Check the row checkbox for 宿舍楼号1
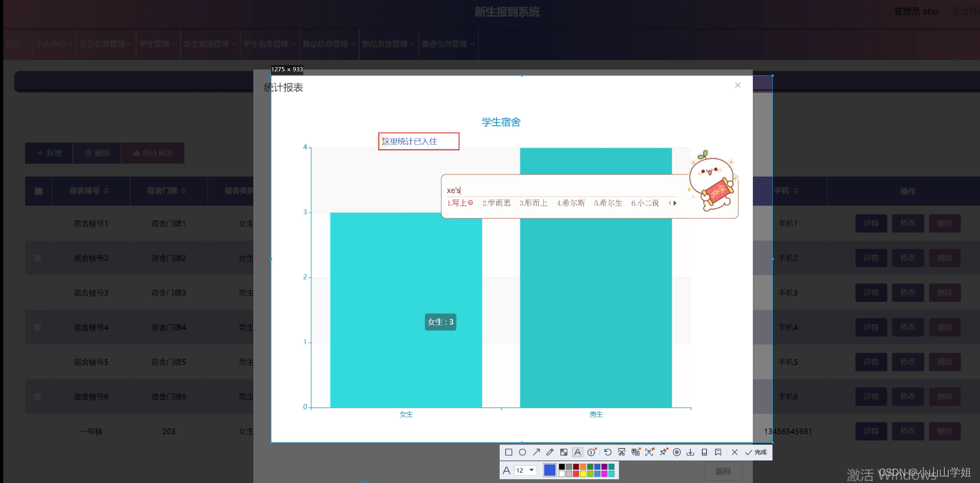The width and height of the screenshot is (980, 483). [x=37, y=223]
